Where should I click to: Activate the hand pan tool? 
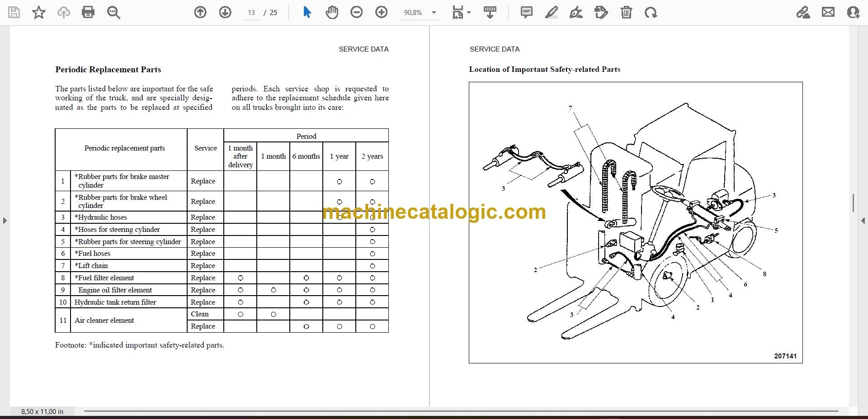(332, 12)
